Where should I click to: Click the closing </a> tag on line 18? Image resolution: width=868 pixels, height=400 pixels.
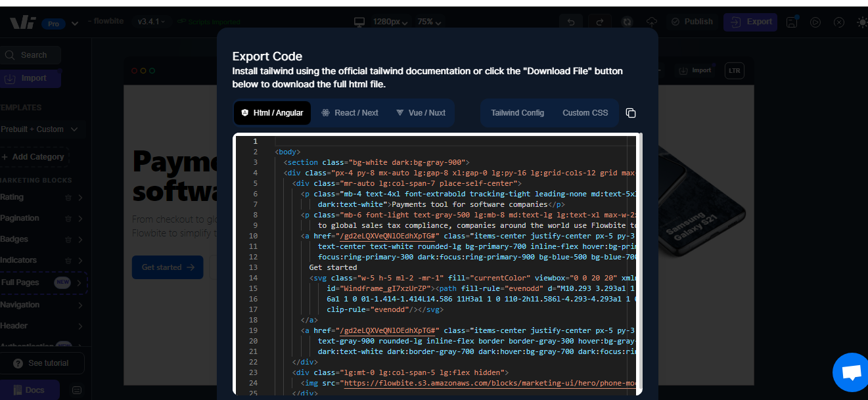pyautogui.click(x=309, y=320)
